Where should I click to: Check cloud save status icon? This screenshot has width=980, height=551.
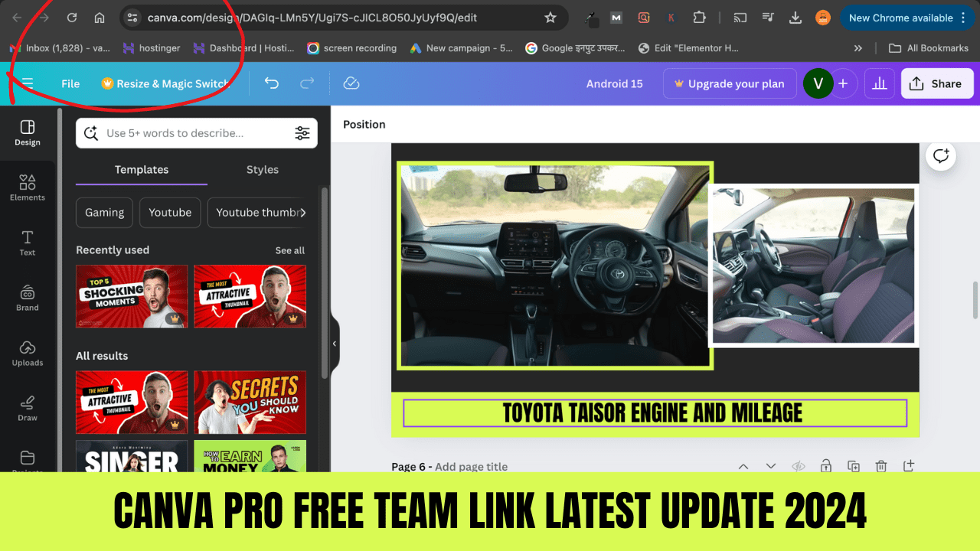coord(351,83)
